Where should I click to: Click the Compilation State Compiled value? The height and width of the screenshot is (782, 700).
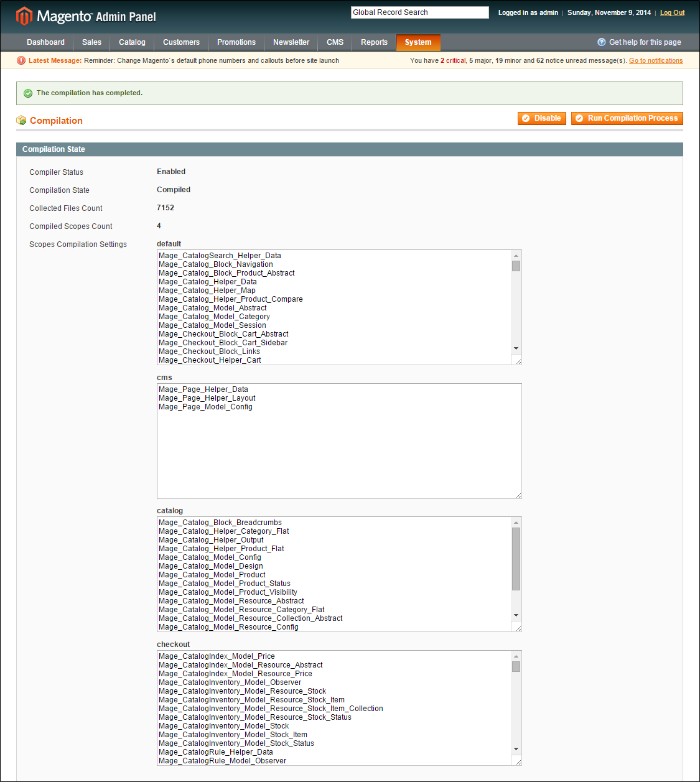click(174, 190)
